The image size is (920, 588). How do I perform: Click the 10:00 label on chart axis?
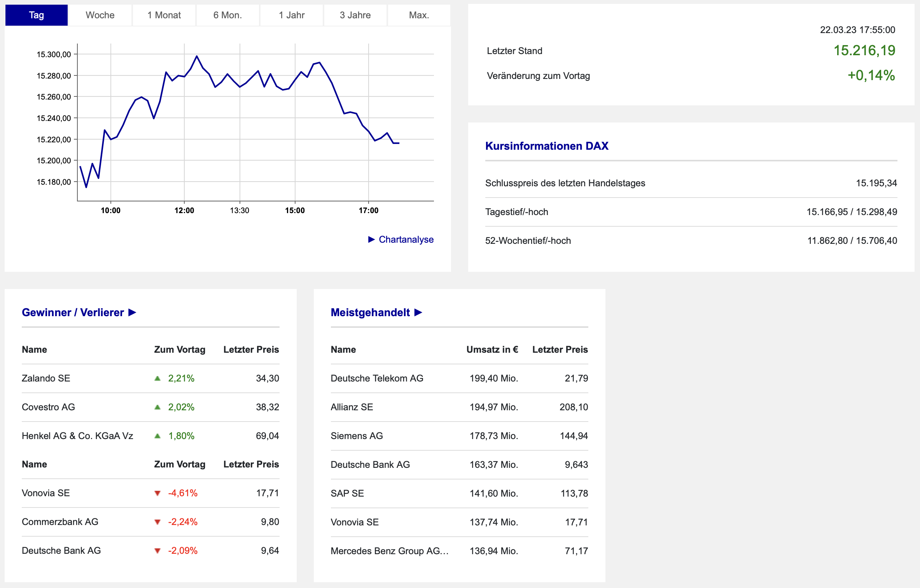pos(110,210)
